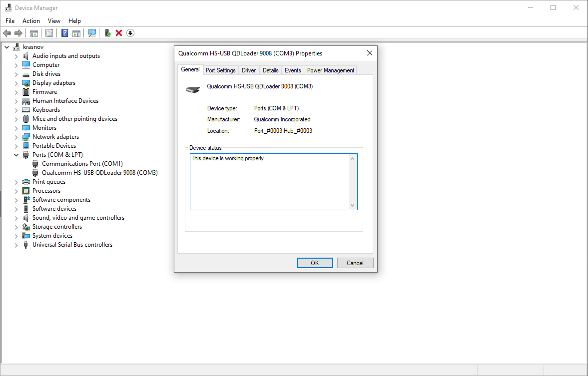
Task: Click the Firmware chip icon
Action: (x=26, y=92)
